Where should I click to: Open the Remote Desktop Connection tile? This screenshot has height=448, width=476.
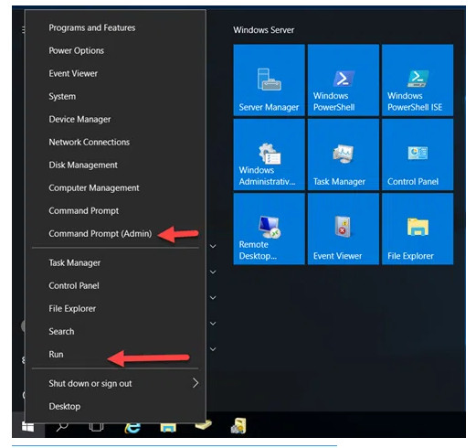coord(269,229)
